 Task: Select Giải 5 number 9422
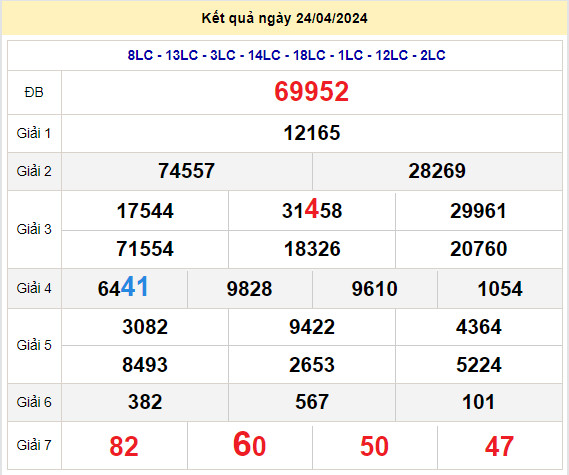[x=312, y=327]
